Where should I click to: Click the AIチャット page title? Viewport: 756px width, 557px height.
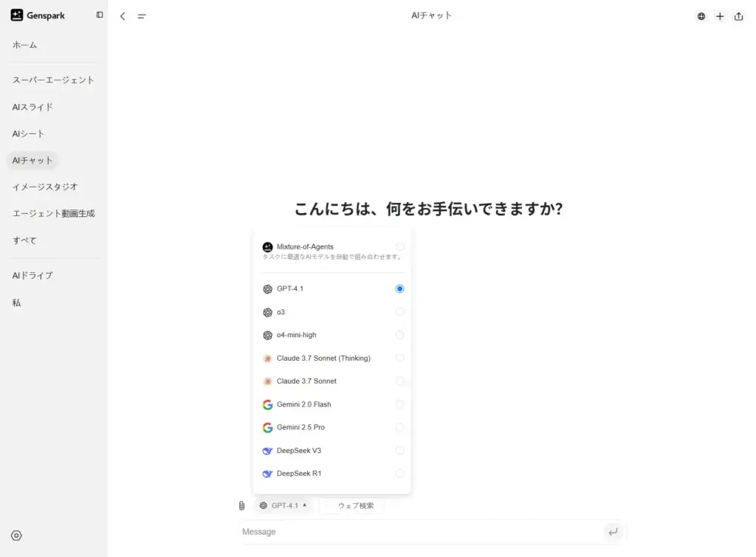point(431,15)
